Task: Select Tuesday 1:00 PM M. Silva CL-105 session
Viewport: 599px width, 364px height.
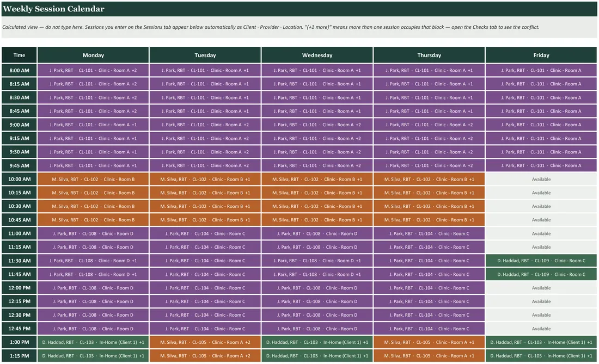Action: tap(205, 342)
